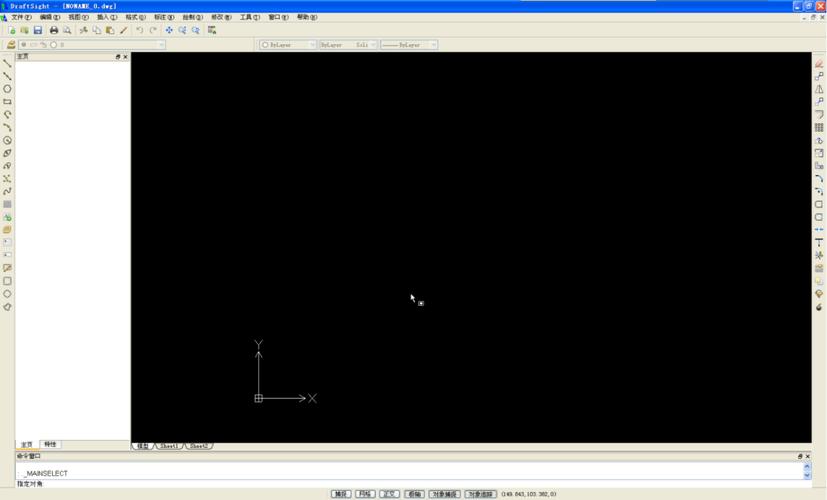Screen dimensions: 827x500
Task: Click the 指定对角 command prompt line
Action: pyautogui.click(x=30, y=484)
